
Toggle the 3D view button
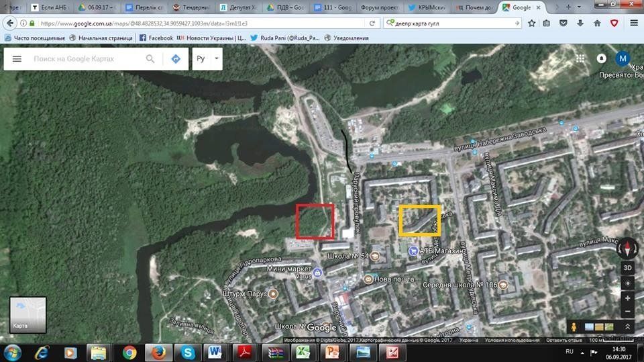click(628, 267)
